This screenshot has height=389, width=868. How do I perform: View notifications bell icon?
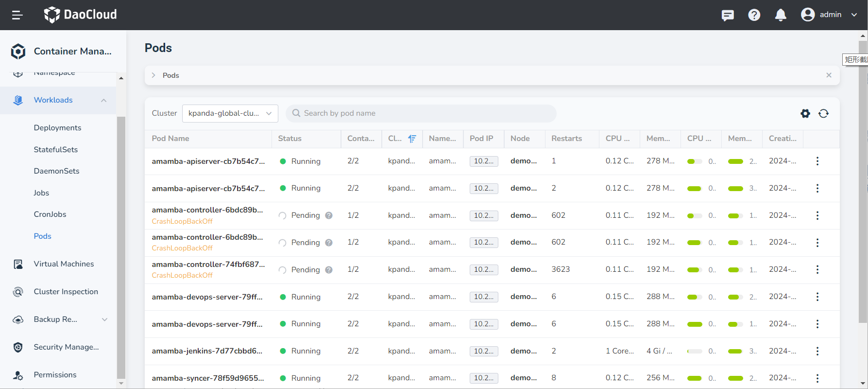[x=781, y=15]
